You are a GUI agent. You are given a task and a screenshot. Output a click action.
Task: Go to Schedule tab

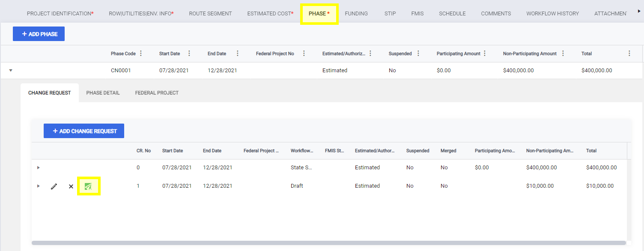point(452,14)
